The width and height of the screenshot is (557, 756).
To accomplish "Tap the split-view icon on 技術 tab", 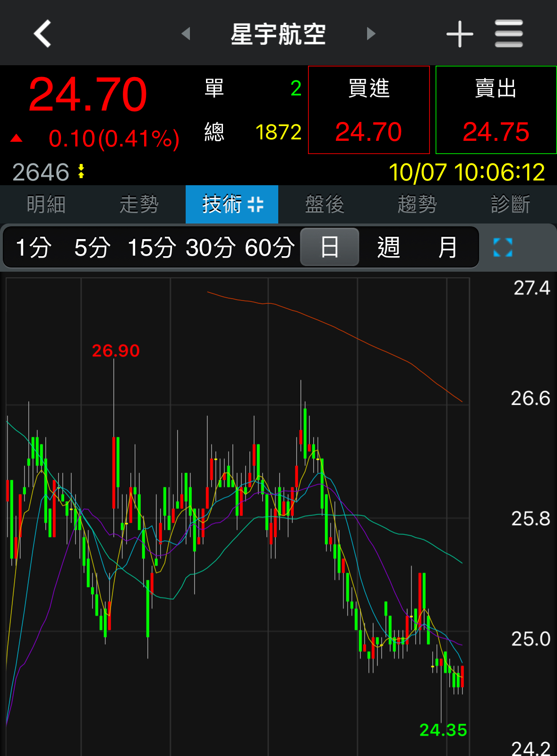I will tap(256, 205).
